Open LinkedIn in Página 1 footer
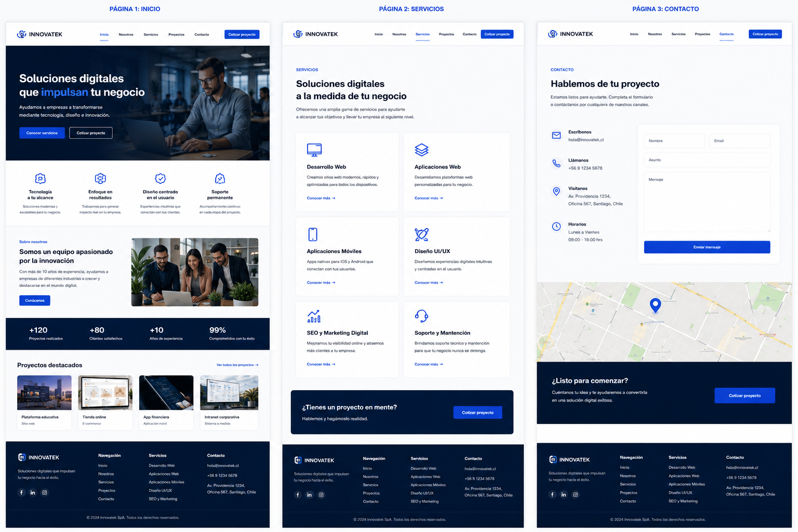This screenshot has height=532, width=798. click(x=33, y=493)
